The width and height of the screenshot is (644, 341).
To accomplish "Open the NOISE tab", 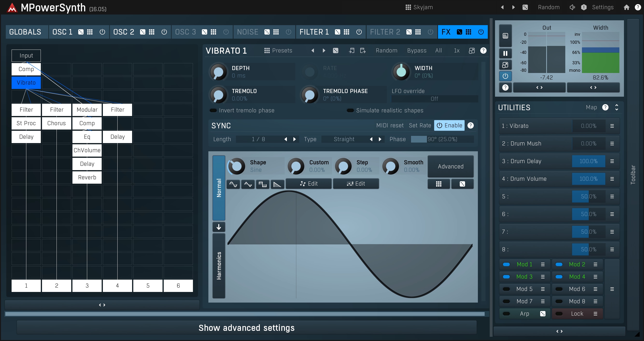I will [248, 32].
